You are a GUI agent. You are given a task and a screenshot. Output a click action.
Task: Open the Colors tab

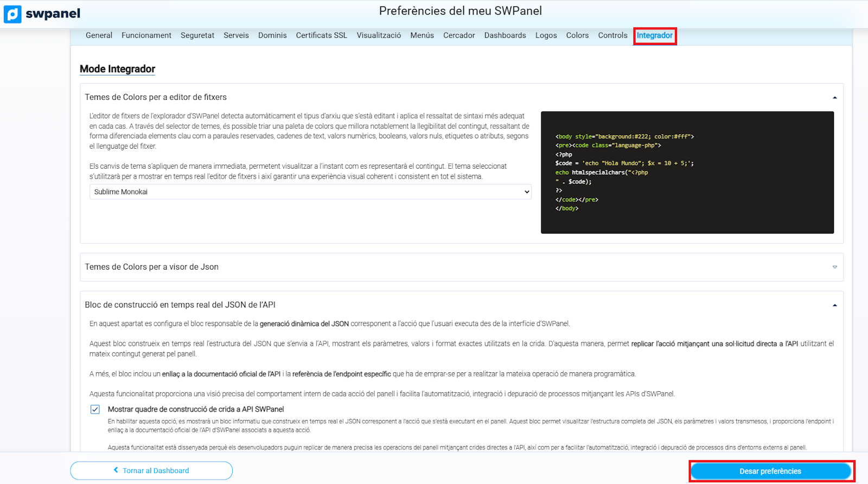(577, 36)
